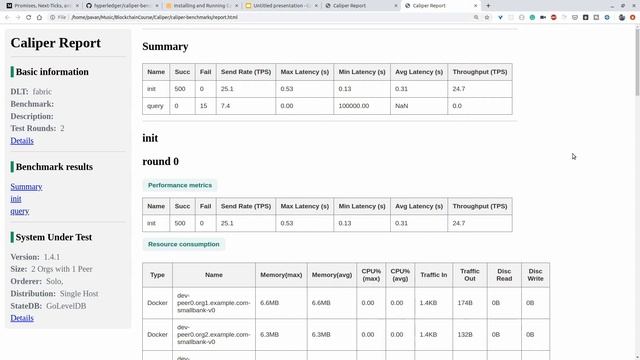Open the user profile avatar icon
The image size is (640, 360).
click(622, 18)
